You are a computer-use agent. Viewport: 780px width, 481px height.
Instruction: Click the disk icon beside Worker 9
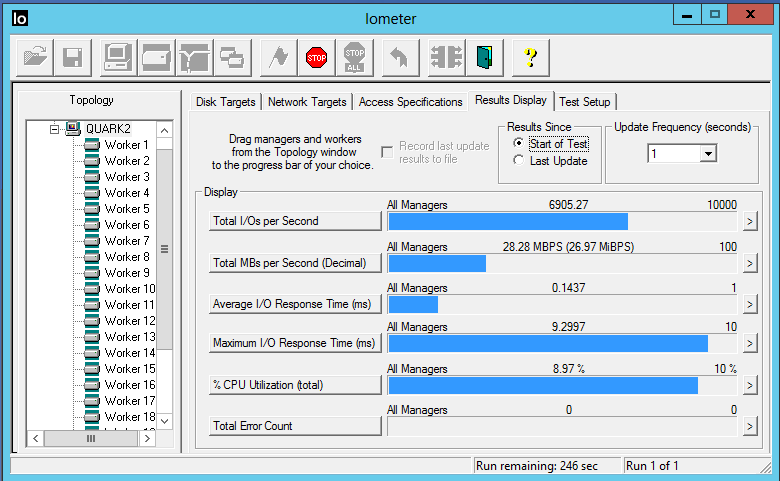click(92, 273)
